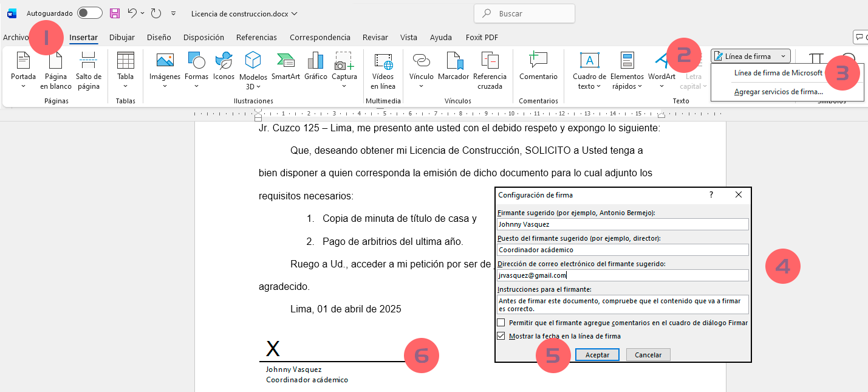Open the file name Licencia de construccion.docx dropdown

pyautogui.click(x=244, y=13)
